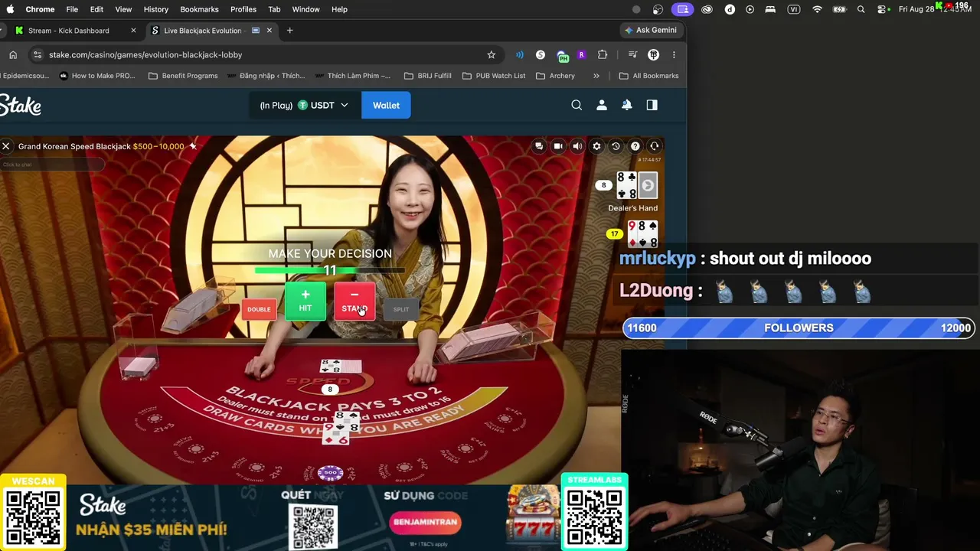Open the game settings gear
Screen dimensions: 980x551
(596, 146)
